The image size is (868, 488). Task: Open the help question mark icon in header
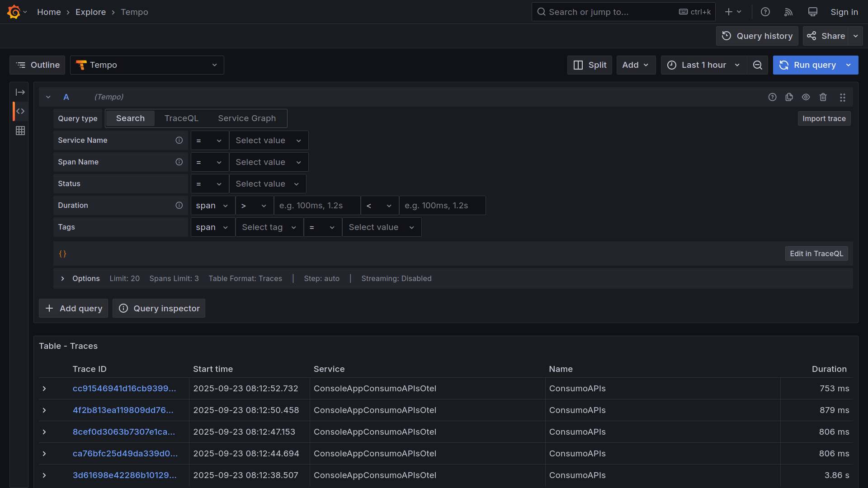click(765, 12)
